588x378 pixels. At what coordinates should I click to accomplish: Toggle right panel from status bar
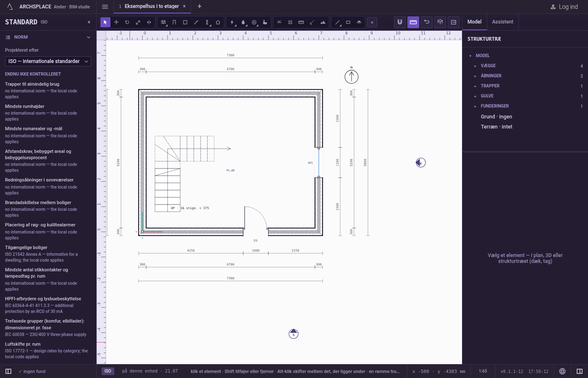[580, 371]
